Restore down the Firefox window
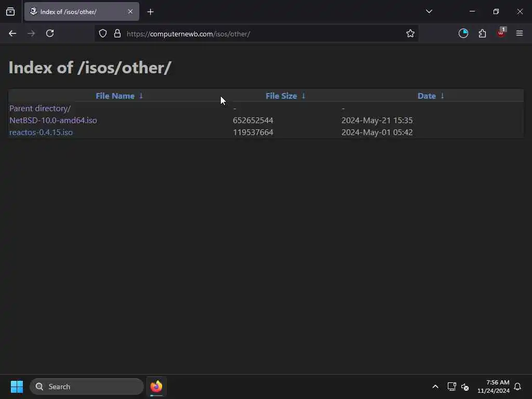 coord(496,11)
